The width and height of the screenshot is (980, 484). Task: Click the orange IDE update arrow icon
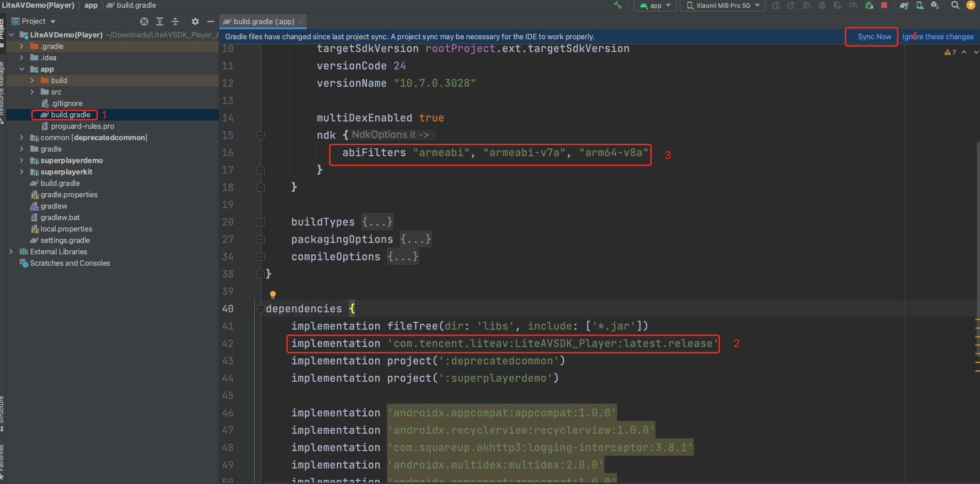[x=971, y=5]
